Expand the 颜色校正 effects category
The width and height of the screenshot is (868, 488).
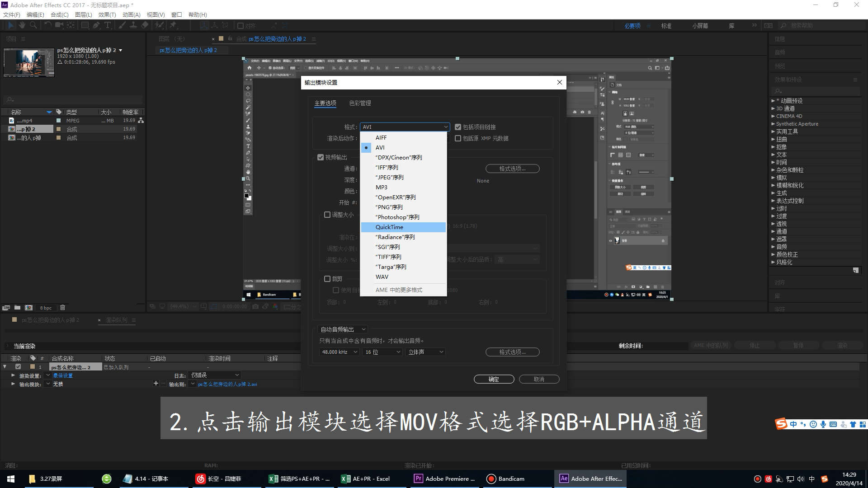tap(773, 254)
